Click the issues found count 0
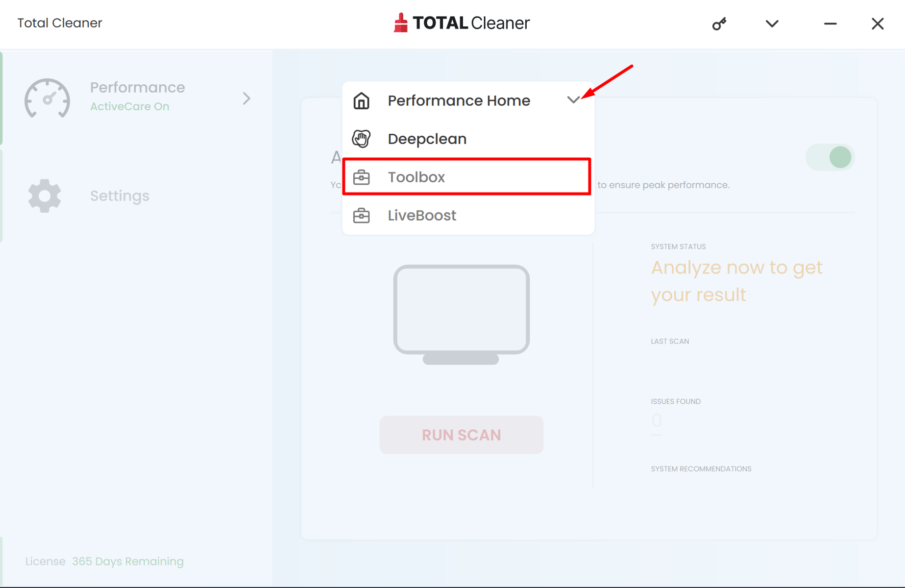Viewport: 905px width, 588px height. point(657,420)
